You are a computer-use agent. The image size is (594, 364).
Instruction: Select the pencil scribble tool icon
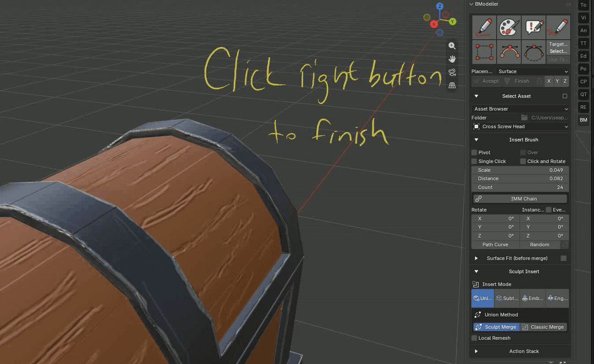coord(558,27)
